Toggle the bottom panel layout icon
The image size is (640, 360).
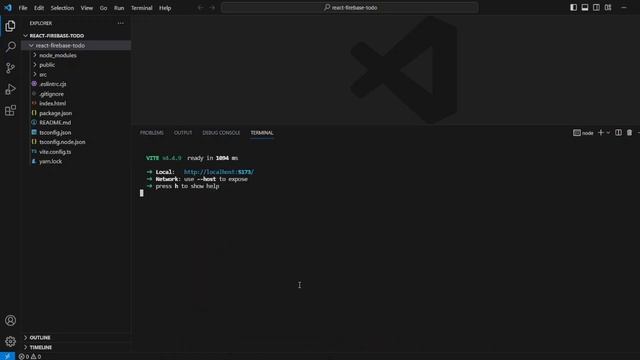click(585, 7)
